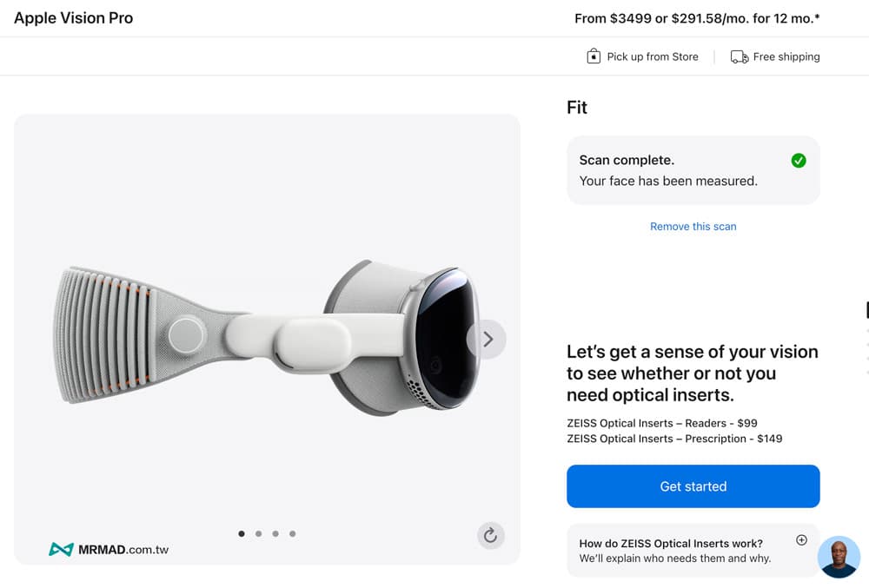
Task: Jump to the third gallery dot
Action: (275, 534)
